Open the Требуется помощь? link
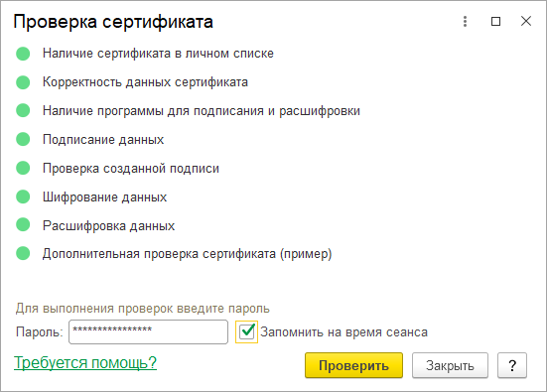 [85, 362]
